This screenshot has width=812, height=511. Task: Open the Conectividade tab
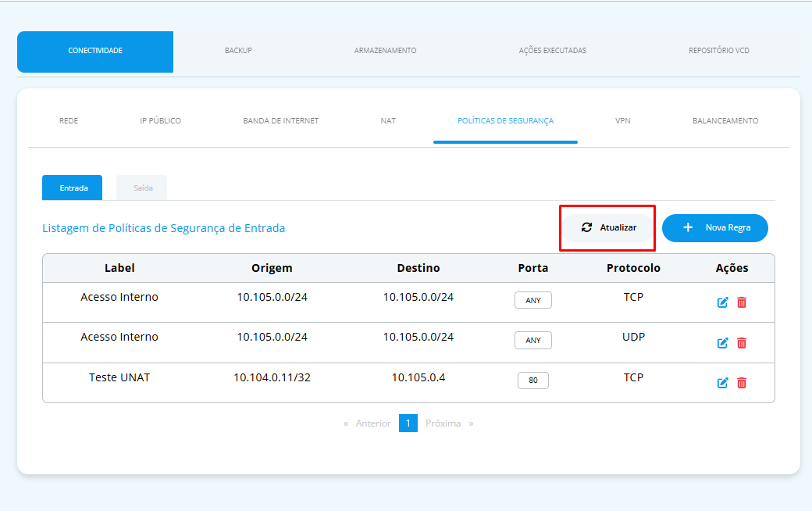coord(95,52)
